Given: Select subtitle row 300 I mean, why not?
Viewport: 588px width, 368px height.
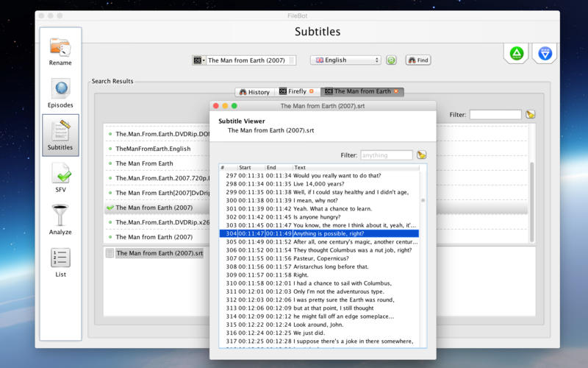Looking at the screenshot, I should click(319, 200).
